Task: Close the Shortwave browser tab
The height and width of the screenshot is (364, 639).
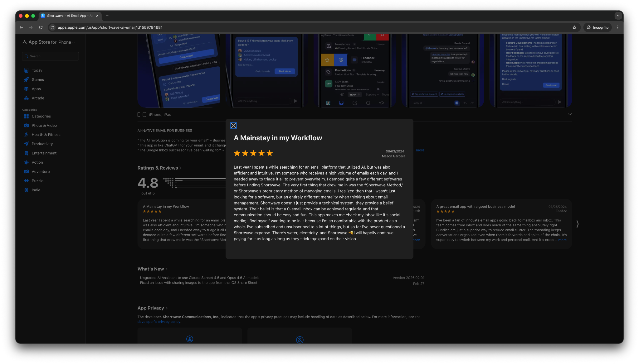Action: [x=97, y=16]
